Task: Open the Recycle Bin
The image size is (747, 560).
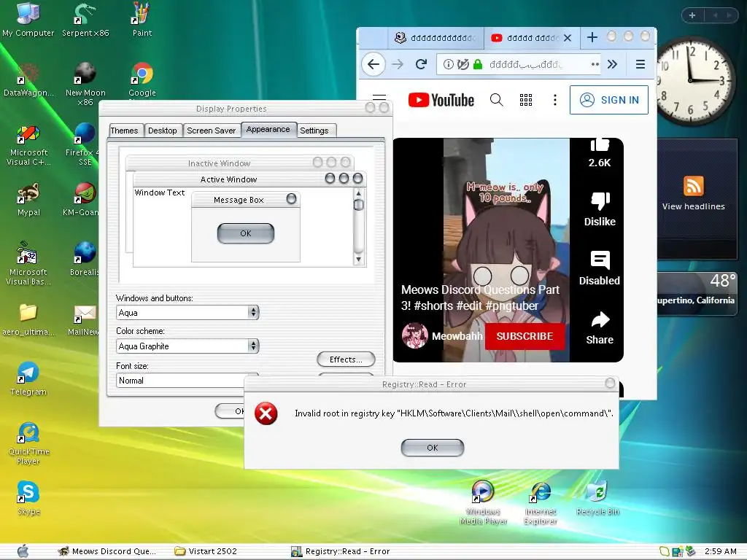Action: click(597, 499)
